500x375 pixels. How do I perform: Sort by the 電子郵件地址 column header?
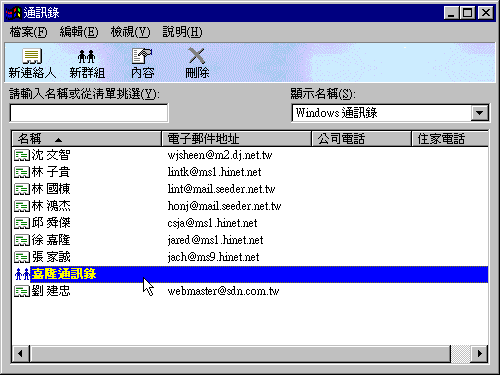236,139
